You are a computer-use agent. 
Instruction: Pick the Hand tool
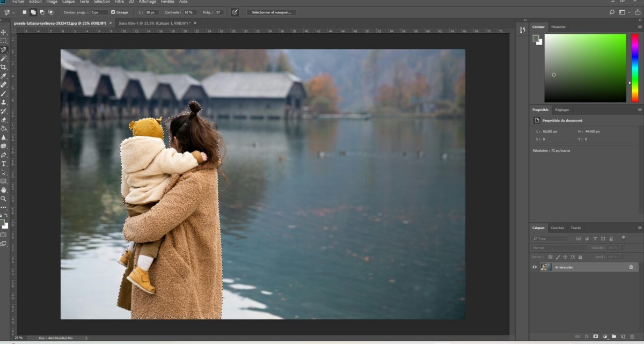(x=4, y=189)
